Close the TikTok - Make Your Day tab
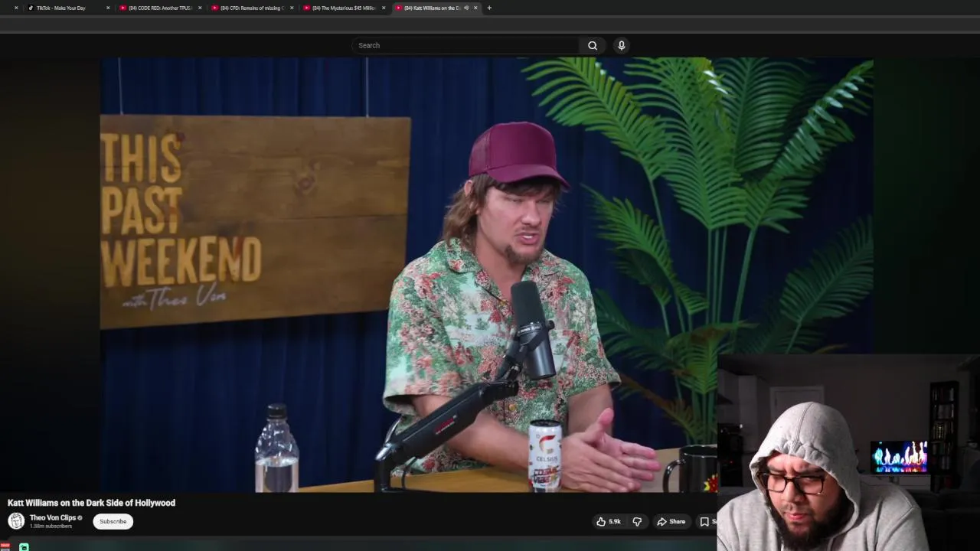Viewport: 980px width, 551px height. pyautogui.click(x=108, y=8)
